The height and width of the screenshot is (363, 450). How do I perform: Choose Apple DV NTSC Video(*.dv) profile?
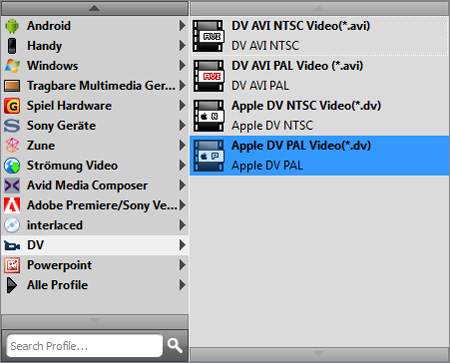click(319, 116)
